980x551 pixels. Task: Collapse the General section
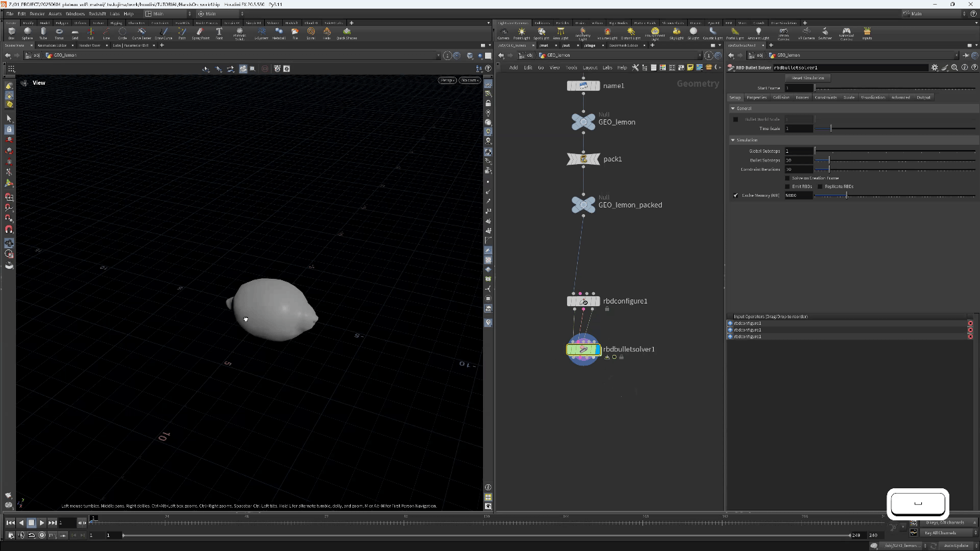(733, 108)
